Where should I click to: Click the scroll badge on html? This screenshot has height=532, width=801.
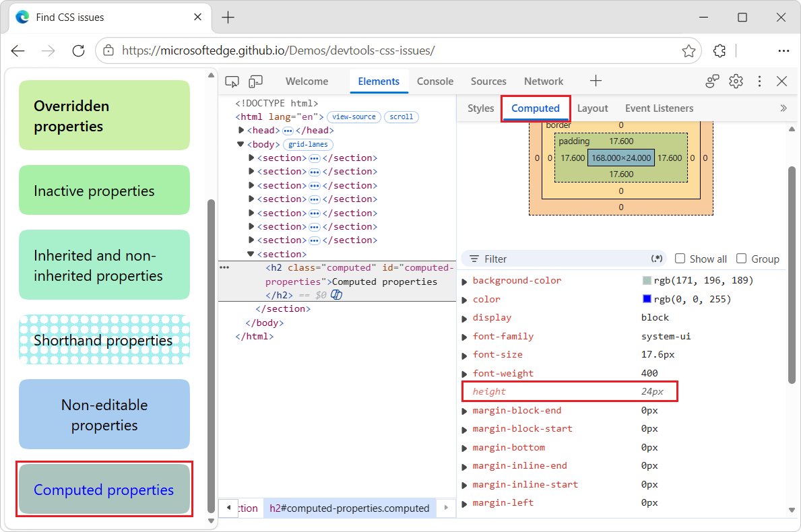pos(402,117)
